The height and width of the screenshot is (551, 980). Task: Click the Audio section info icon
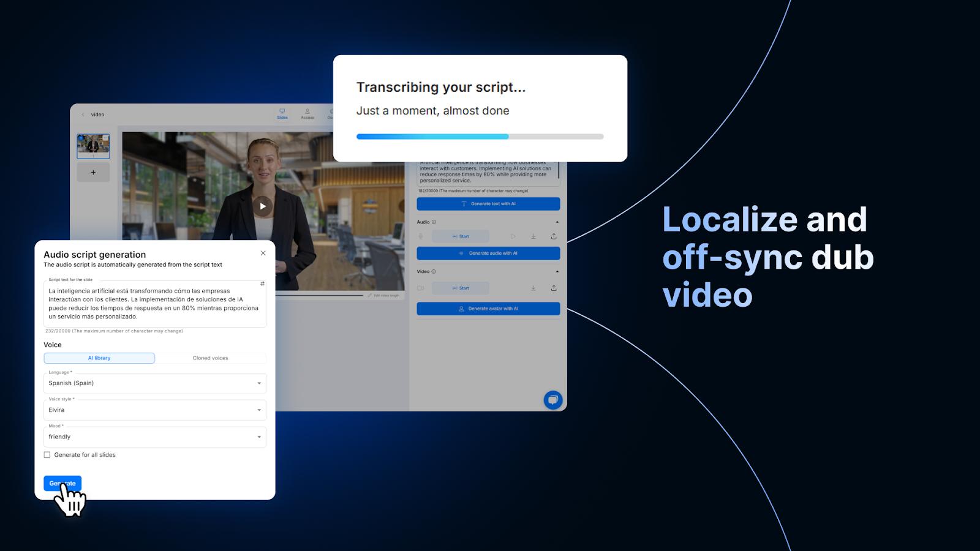pyautogui.click(x=434, y=222)
